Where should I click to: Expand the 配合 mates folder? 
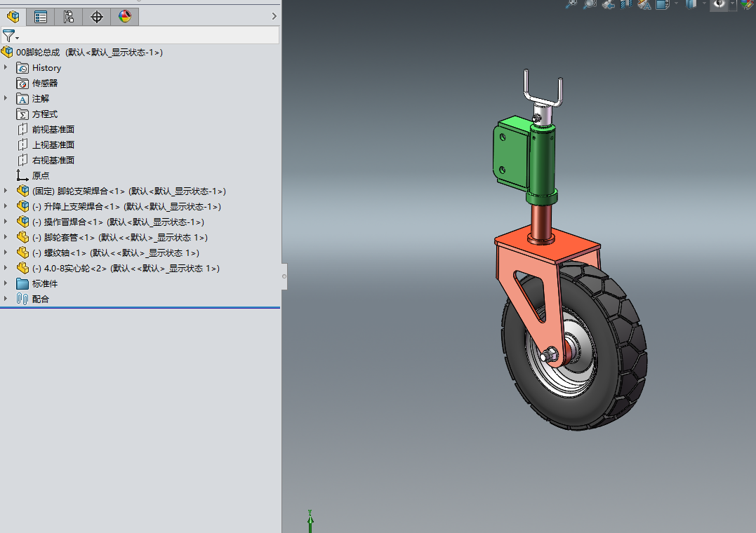click(6, 299)
